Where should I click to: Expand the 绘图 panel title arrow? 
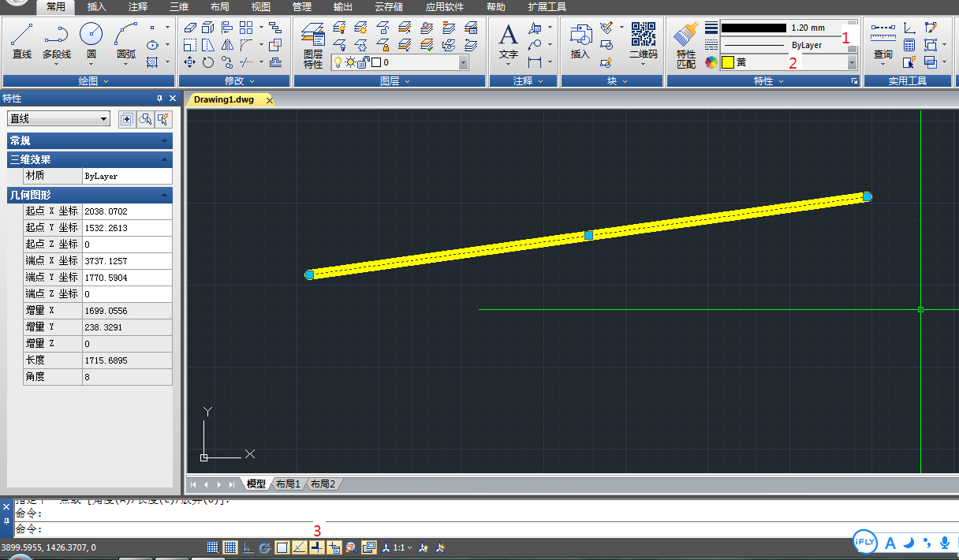(106, 81)
